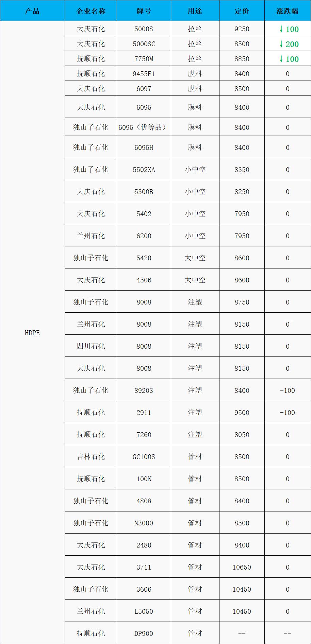Select the 企业名称 column header
311x644 pixels.
[91, 11]
